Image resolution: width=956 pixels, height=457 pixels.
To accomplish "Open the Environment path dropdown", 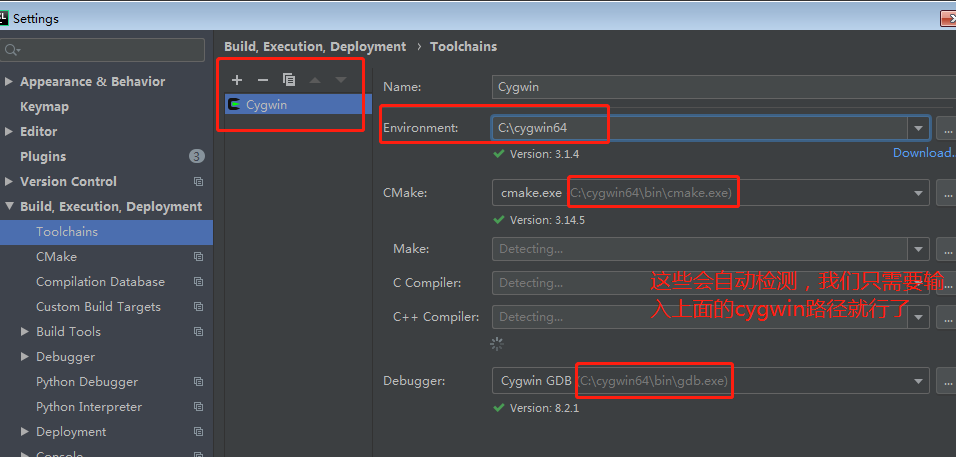I will [x=918, y=128].
